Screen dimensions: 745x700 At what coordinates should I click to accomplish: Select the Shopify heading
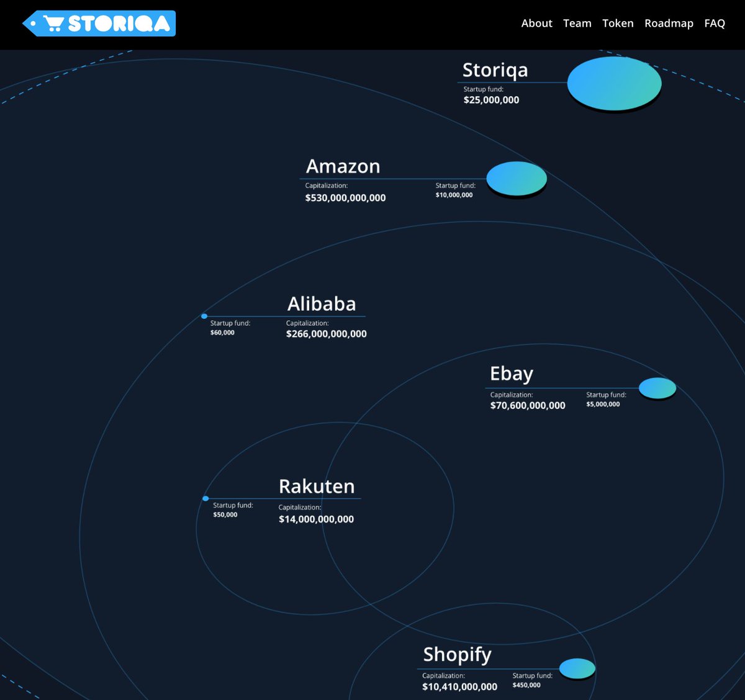[x=457, y=655]
